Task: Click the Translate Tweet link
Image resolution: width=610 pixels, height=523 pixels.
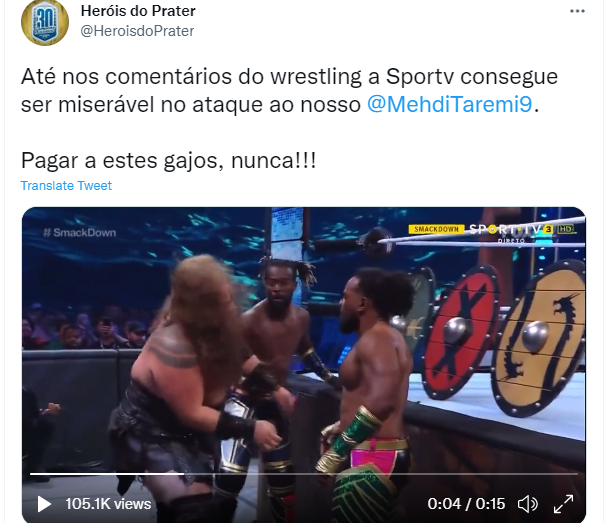Action: 66,186
